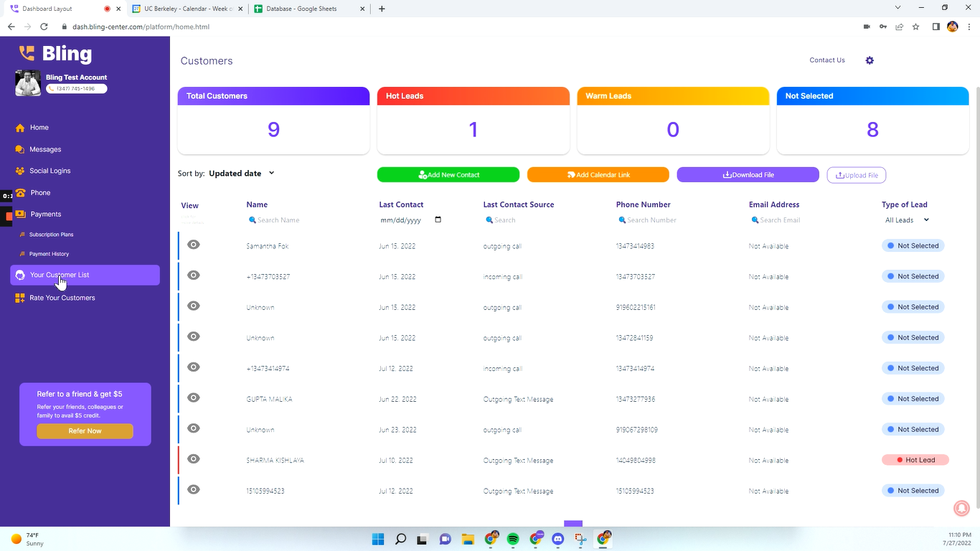Open the All Leads type filter dropdown
The image size is (980, 551).
[907, 220]
